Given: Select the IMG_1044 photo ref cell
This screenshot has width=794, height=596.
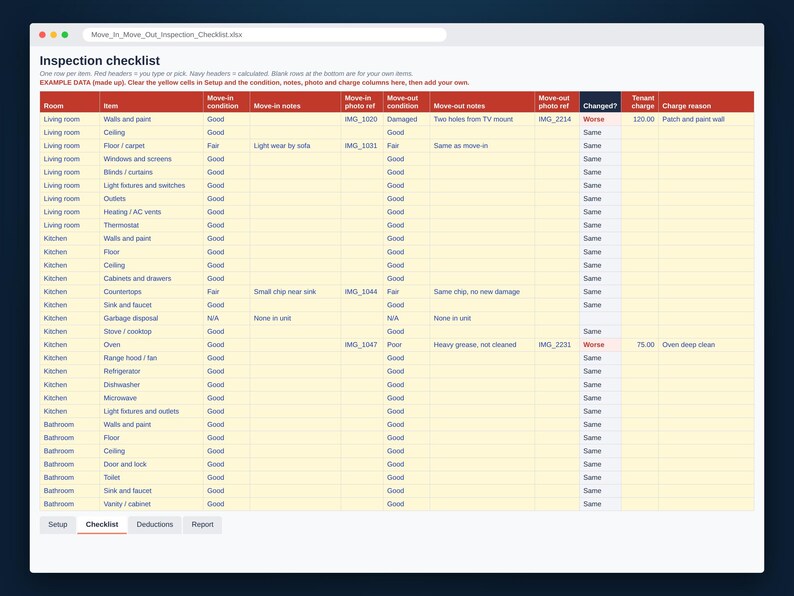Looking at the screenshot, I should click(362, 292).
